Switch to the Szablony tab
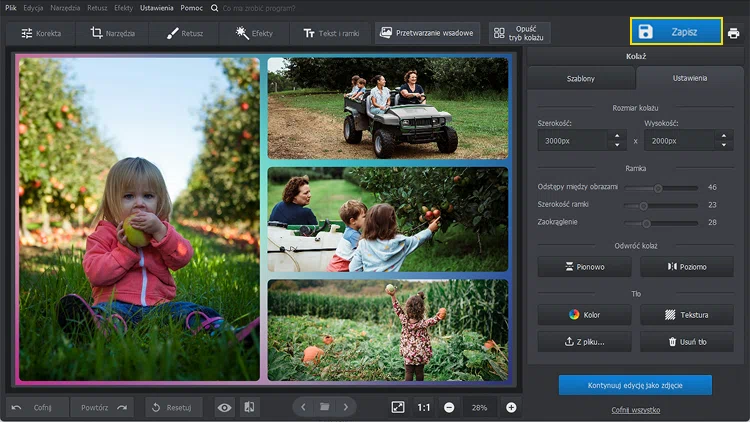This screenshot has width=750, height=422. coord(581,78)
